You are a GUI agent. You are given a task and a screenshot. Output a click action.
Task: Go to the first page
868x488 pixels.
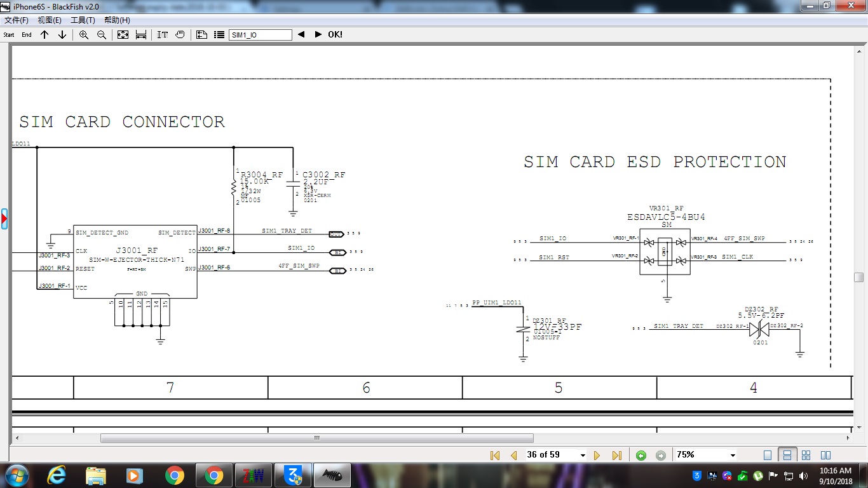(x=495, y=455)
